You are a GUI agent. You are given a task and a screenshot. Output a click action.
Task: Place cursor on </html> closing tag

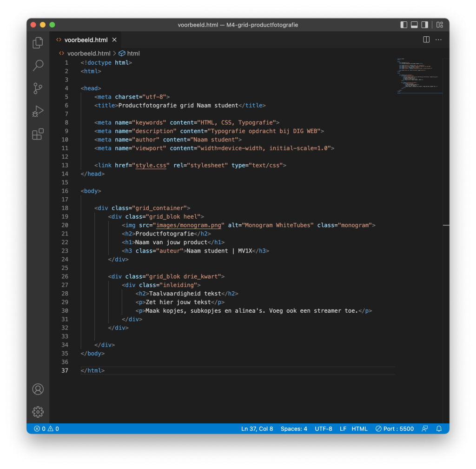tap(93, 370)
